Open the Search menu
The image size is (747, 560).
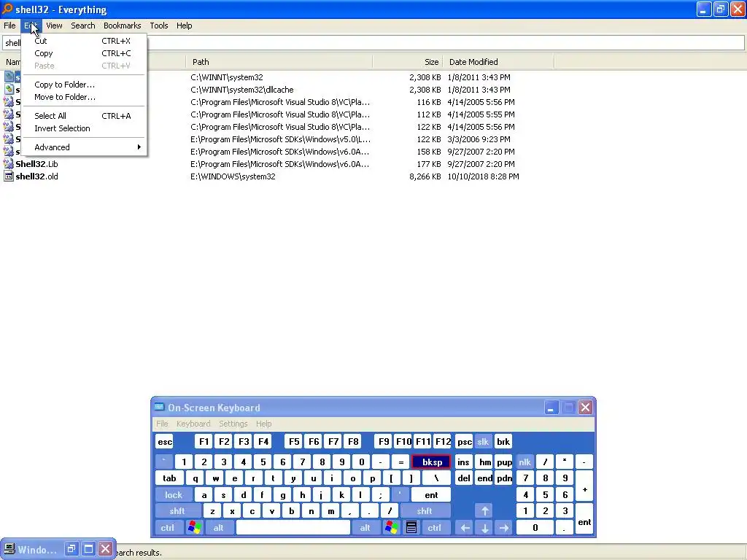(83, 26)
